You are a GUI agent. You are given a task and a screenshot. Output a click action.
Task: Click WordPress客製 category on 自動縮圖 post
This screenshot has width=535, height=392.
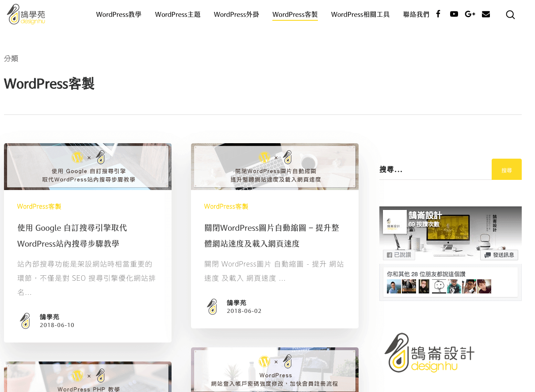[x=226, y=206]
